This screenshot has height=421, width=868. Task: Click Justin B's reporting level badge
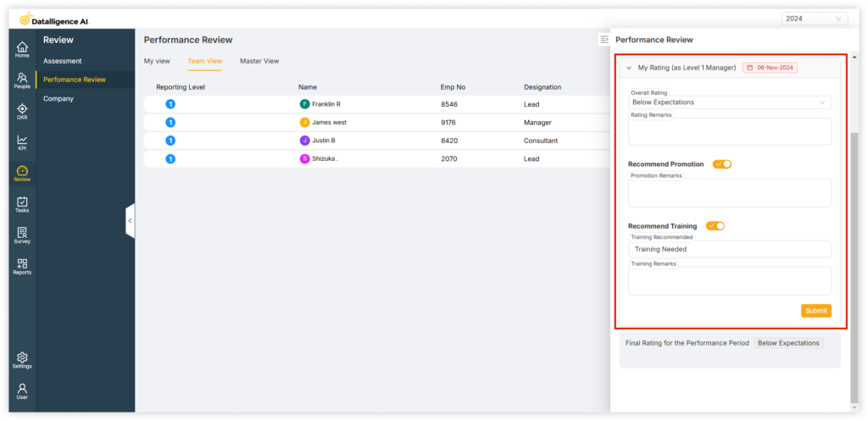170,141
